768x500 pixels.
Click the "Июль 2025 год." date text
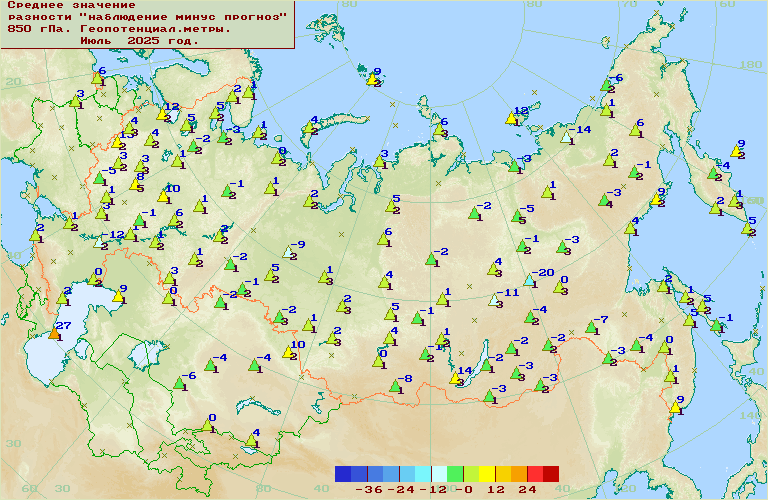tap(139, 41)
